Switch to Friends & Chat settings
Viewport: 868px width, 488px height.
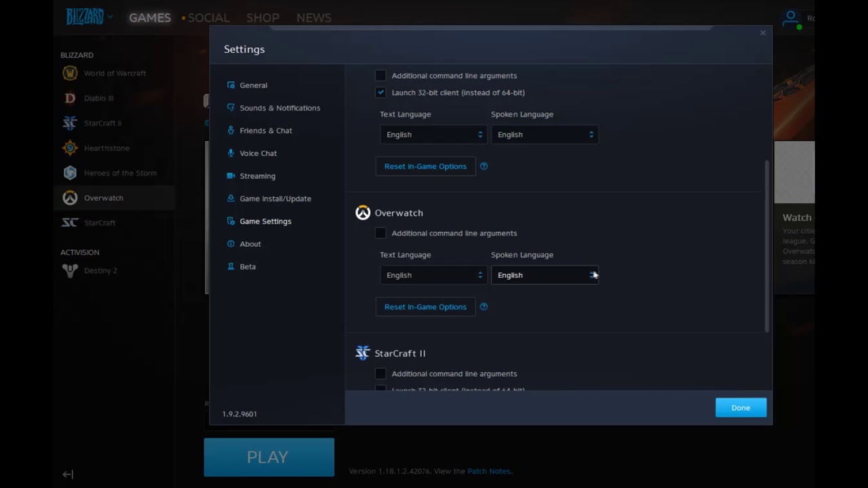tap(266, 130)
